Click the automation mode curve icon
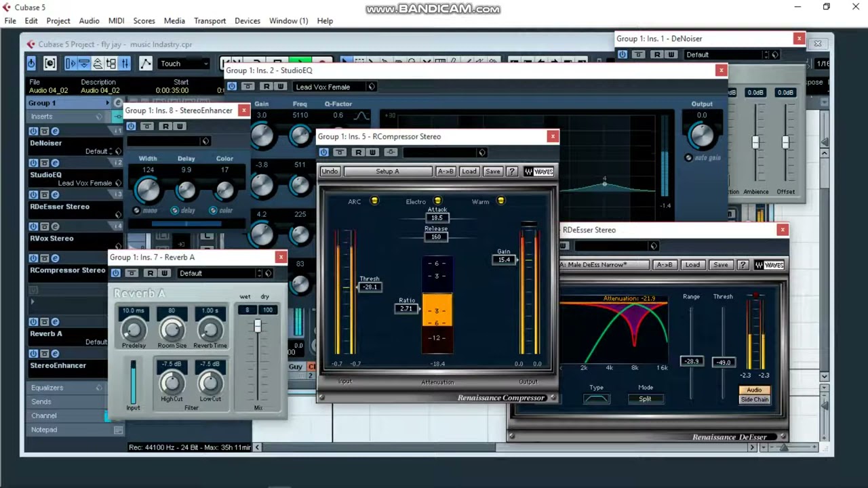 pos(145,63)
